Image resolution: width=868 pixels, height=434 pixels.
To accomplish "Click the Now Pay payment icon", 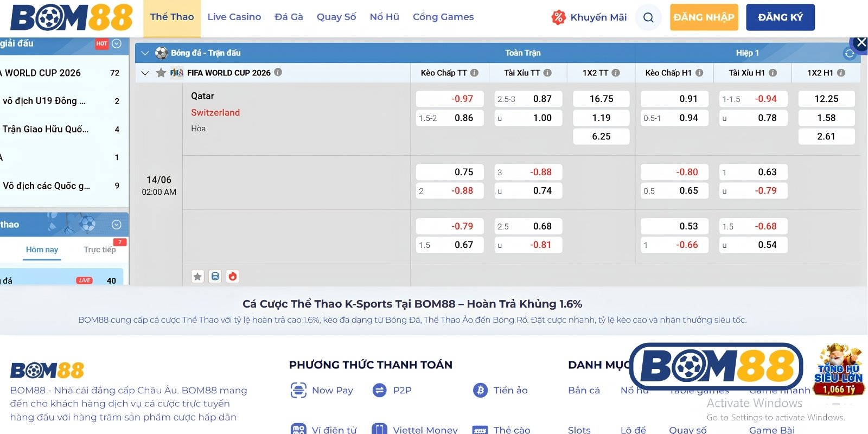I will (x=298, y=390).
